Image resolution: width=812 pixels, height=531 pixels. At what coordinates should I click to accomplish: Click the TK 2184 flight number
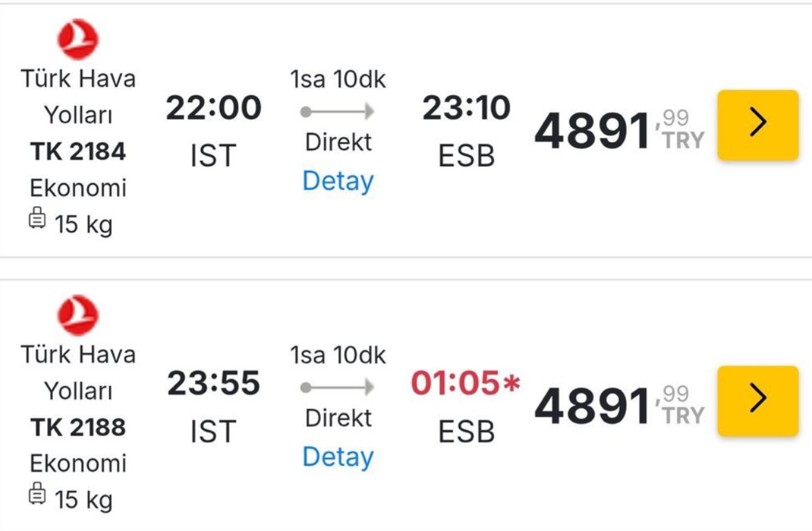click(78, 151)
